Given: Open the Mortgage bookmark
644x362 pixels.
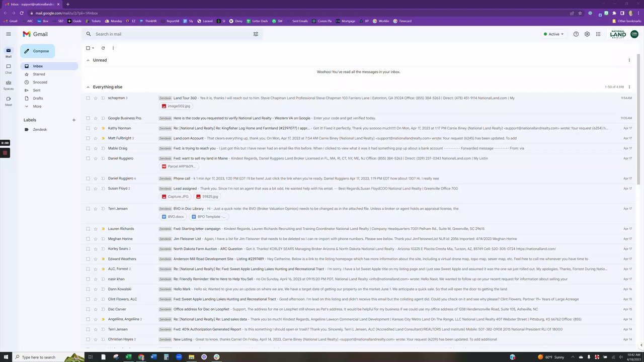Looking at the screenshot, I should (x=345, y=21).
